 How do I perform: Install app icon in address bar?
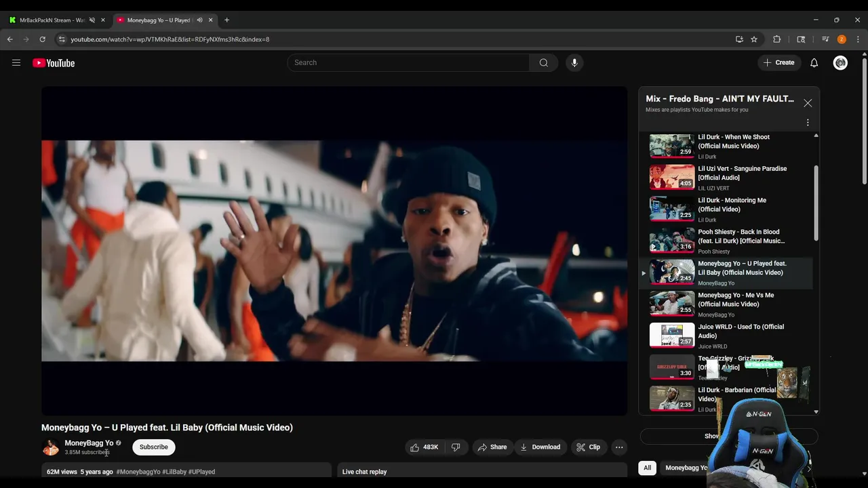point(739,39)
